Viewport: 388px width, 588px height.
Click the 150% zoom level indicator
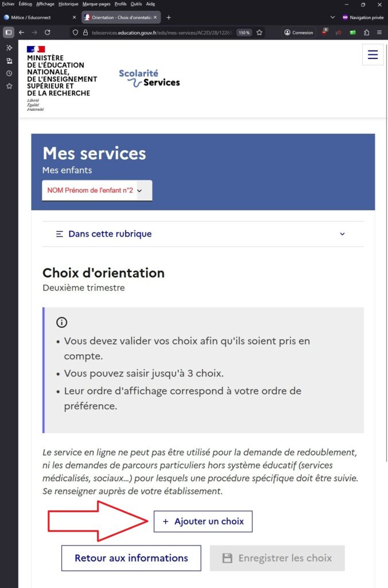244,33
